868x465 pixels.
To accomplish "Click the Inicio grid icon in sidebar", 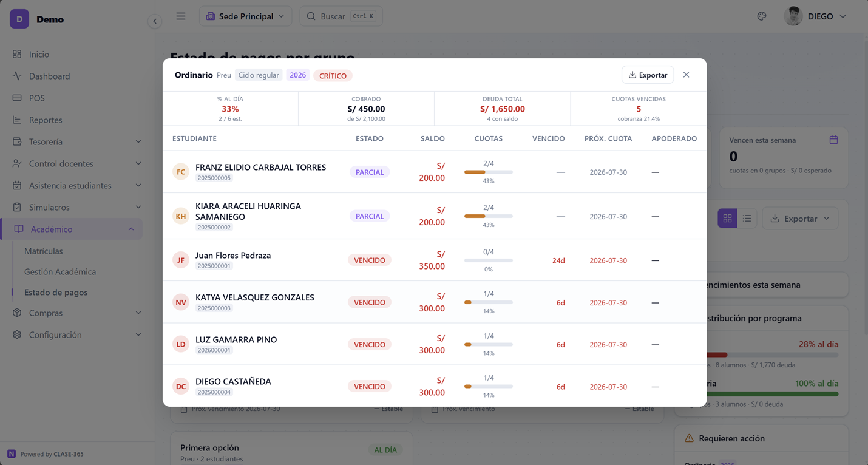I will coord(17,54).
